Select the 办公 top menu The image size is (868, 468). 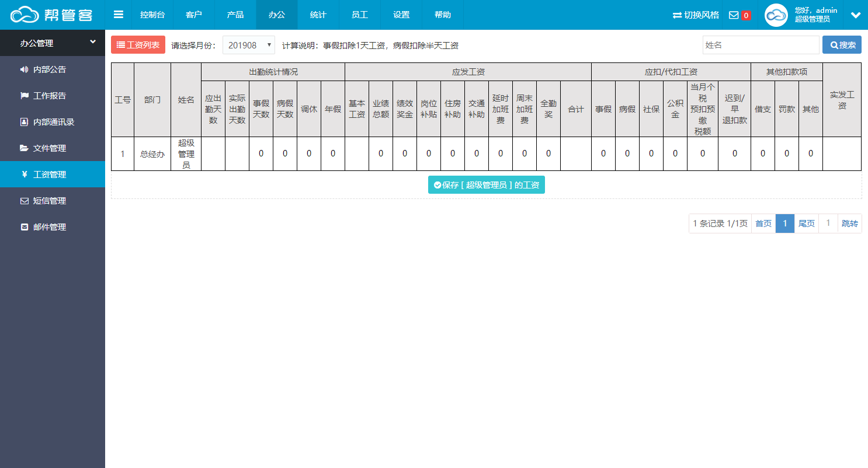pyautogui.click(x=277, y=15)
